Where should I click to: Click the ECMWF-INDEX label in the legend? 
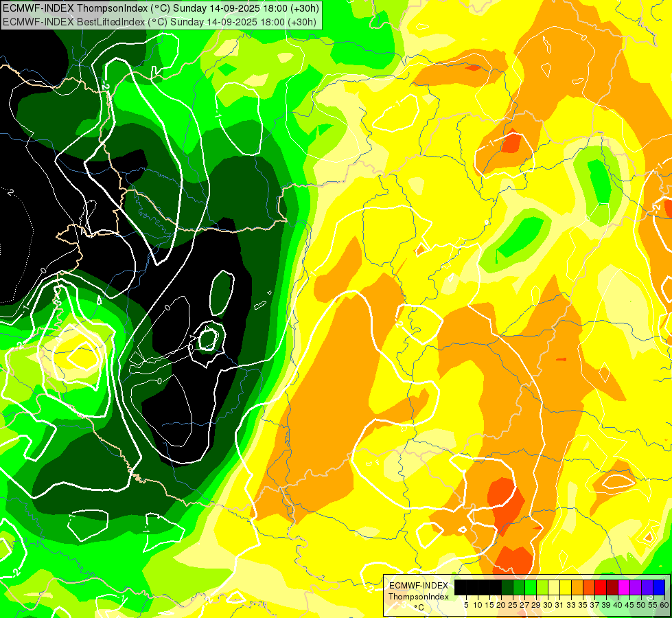[419, 586]
